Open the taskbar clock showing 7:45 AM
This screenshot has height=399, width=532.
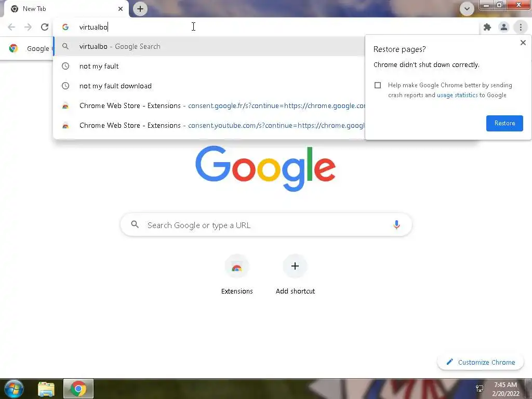click(x=506, y=389)
